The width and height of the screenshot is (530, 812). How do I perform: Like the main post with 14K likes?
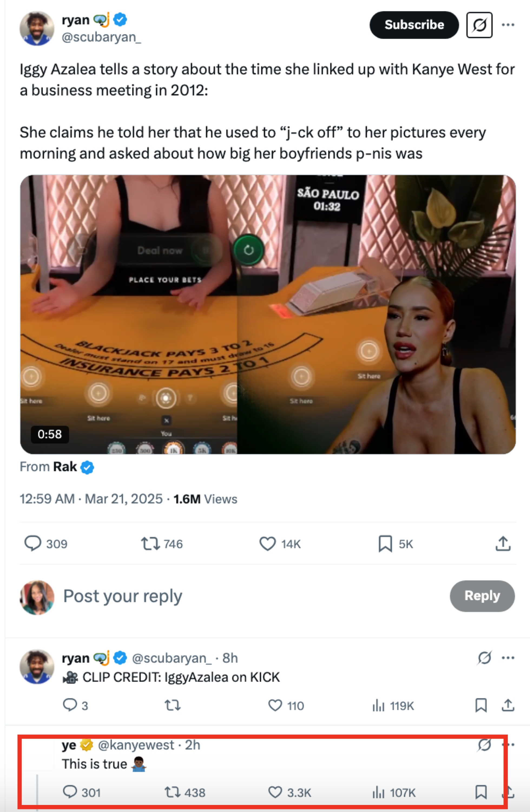coord(268,543)
